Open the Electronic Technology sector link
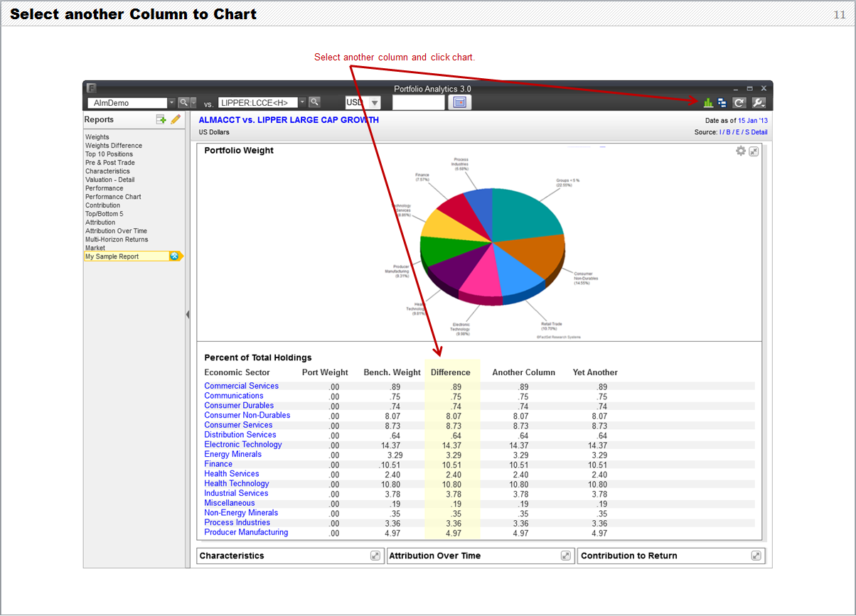Viewport: 856px width, 616px height. click(243, 444)
